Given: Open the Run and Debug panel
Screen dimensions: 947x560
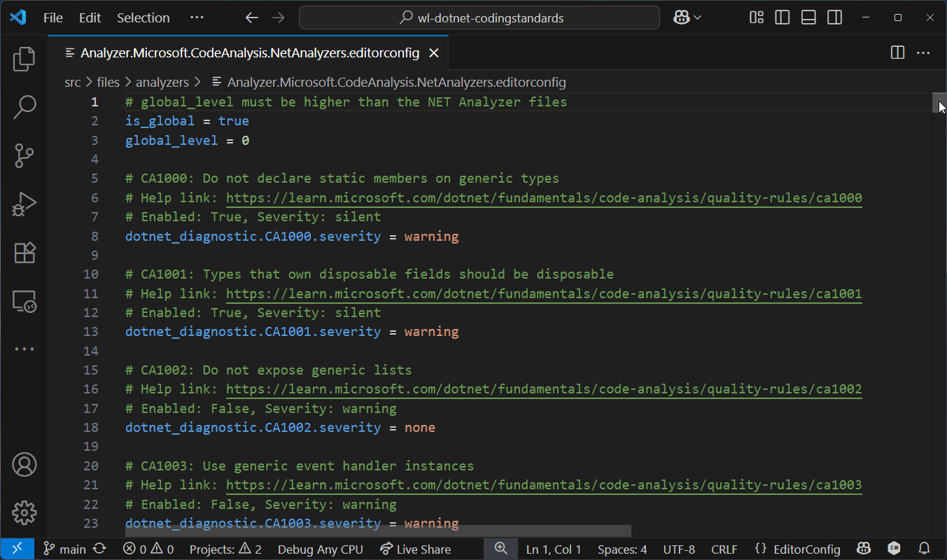Looking at the screenshot, I should (x=24, y=204).
